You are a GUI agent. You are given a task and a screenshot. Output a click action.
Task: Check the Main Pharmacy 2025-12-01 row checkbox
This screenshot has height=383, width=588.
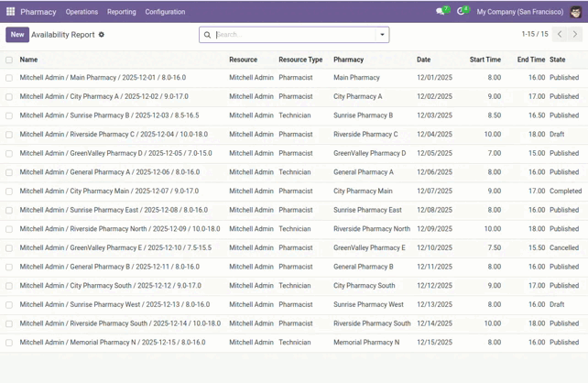coord(9,78)
